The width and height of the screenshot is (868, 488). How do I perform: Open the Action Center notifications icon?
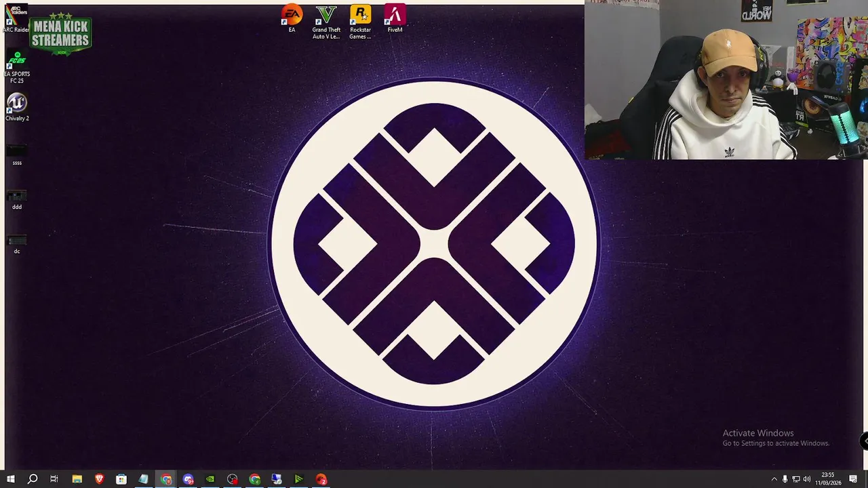coord(853,479)
